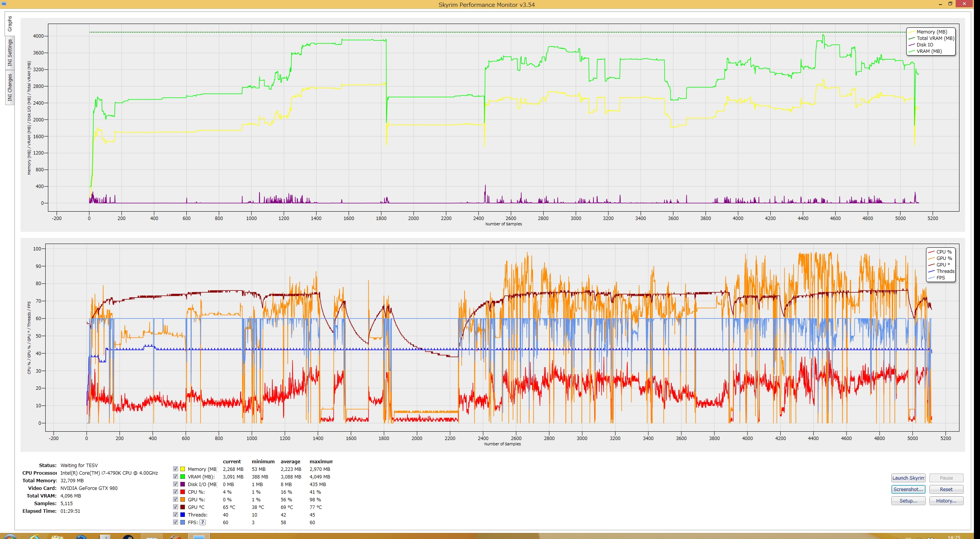Click the red CPU % color swatch
This screenshot has height=539, width=980.
pos(183,492)
